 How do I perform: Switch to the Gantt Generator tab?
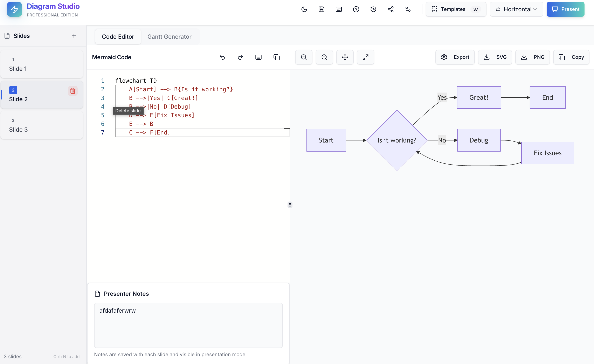[x=170, y=37]
